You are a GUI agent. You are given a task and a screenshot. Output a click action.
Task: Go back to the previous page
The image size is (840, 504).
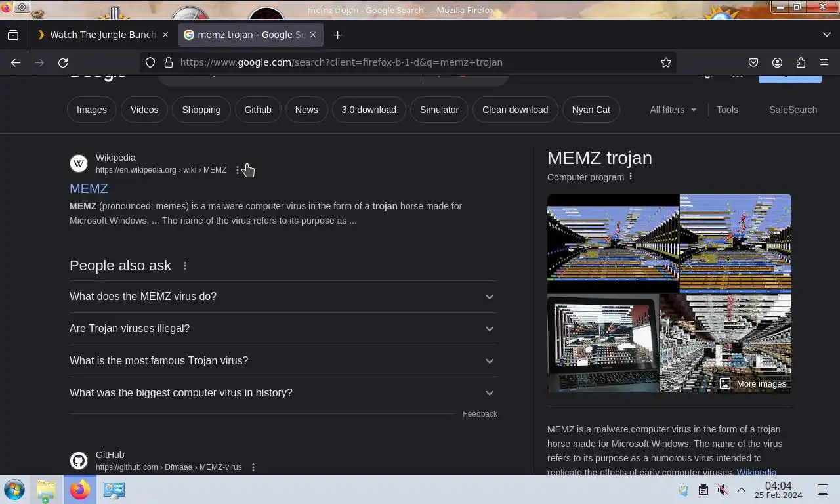click(16, 62)
